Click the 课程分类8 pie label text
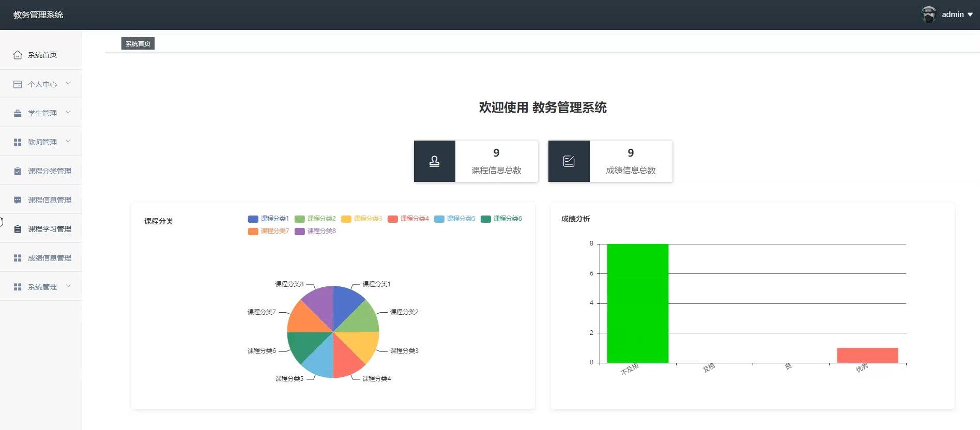980x430 pixels. click(289, 284)
